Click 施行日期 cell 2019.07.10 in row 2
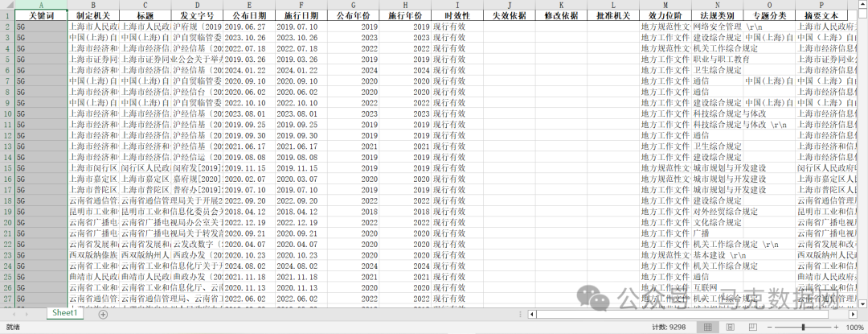 301,27
